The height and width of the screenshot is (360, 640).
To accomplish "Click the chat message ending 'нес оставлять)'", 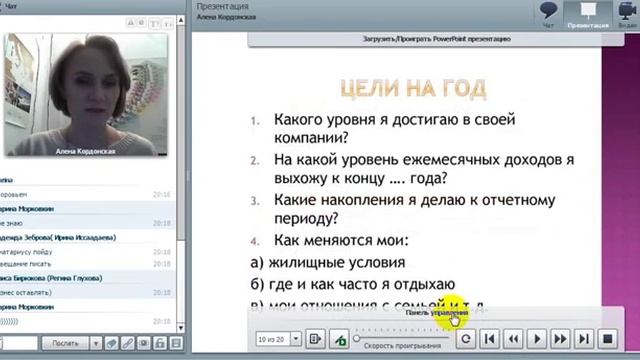I will click(26, 293).
